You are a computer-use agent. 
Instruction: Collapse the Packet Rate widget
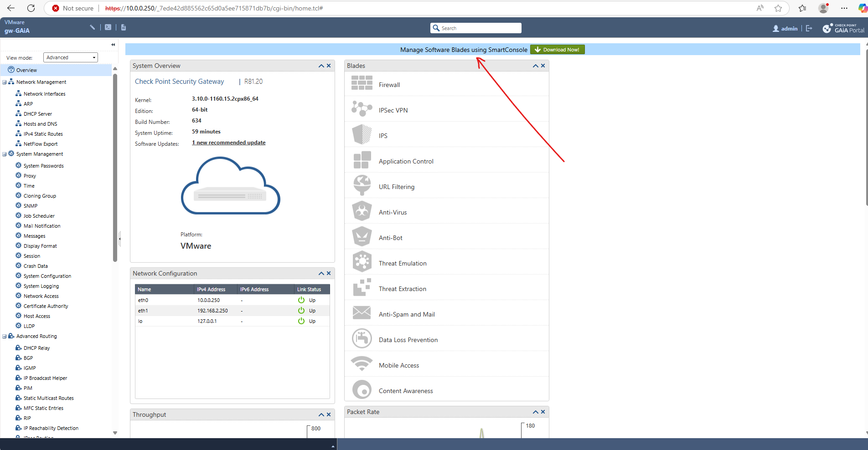[536, 412]
